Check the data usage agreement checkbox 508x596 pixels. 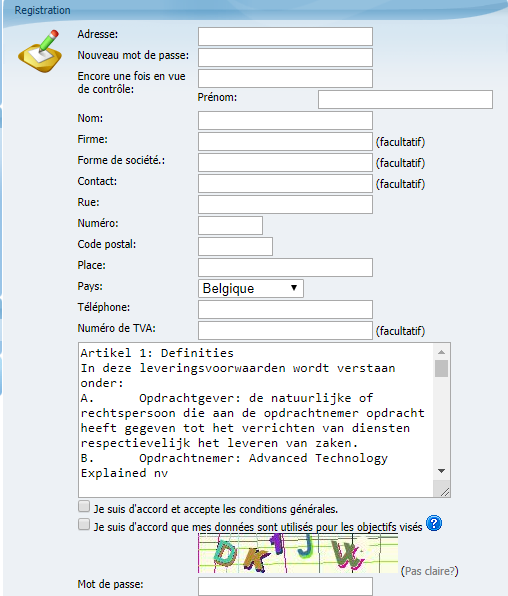pos(84,525)
